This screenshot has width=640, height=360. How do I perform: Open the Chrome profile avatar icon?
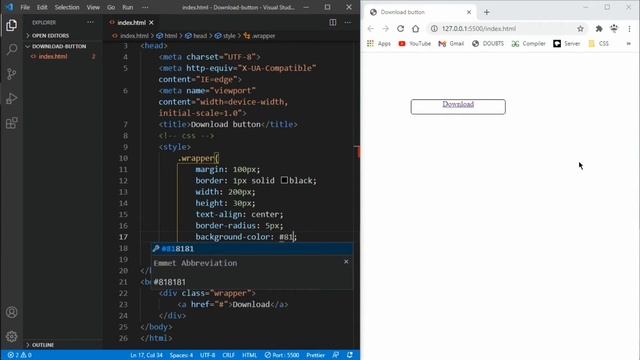(x=614, y=29)
